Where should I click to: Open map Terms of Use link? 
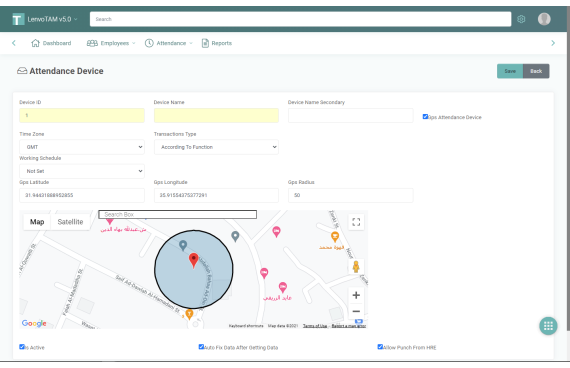pos(315,326)
